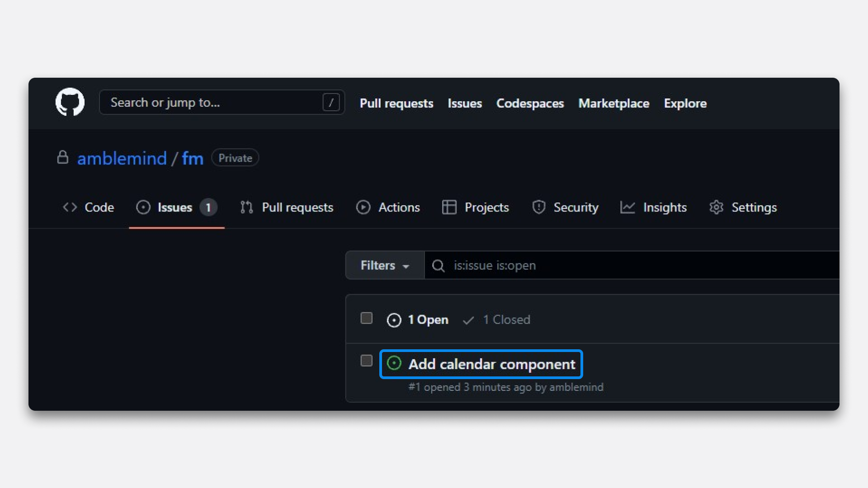Open Projects via its grid icon

449,207
